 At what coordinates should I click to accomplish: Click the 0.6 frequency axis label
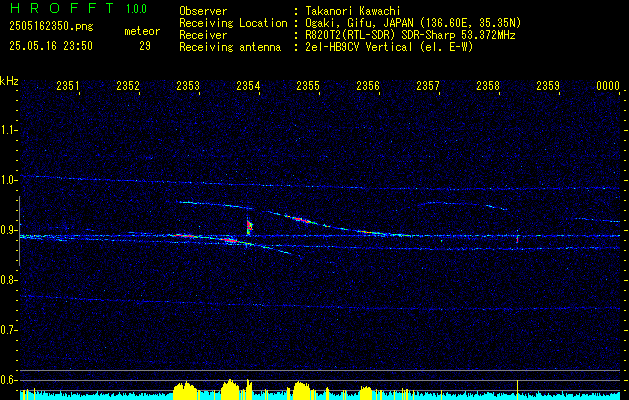[x=8, y=380]
